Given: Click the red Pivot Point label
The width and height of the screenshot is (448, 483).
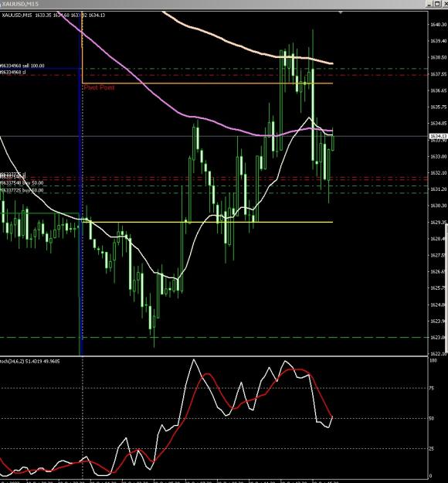Looking at the screenshot, I should click(99, 87).
